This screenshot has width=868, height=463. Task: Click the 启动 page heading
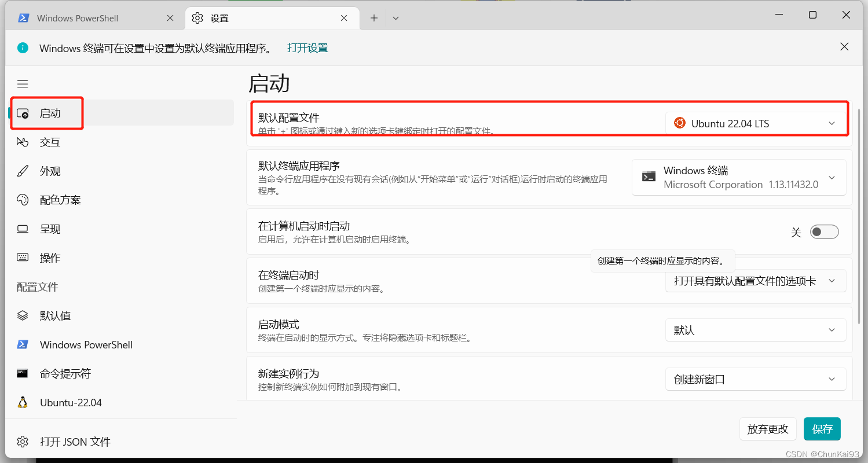[269, 84]
